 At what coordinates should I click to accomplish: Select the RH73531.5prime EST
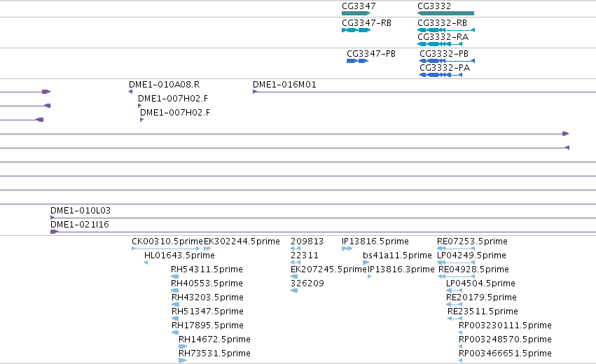(183, 360)
